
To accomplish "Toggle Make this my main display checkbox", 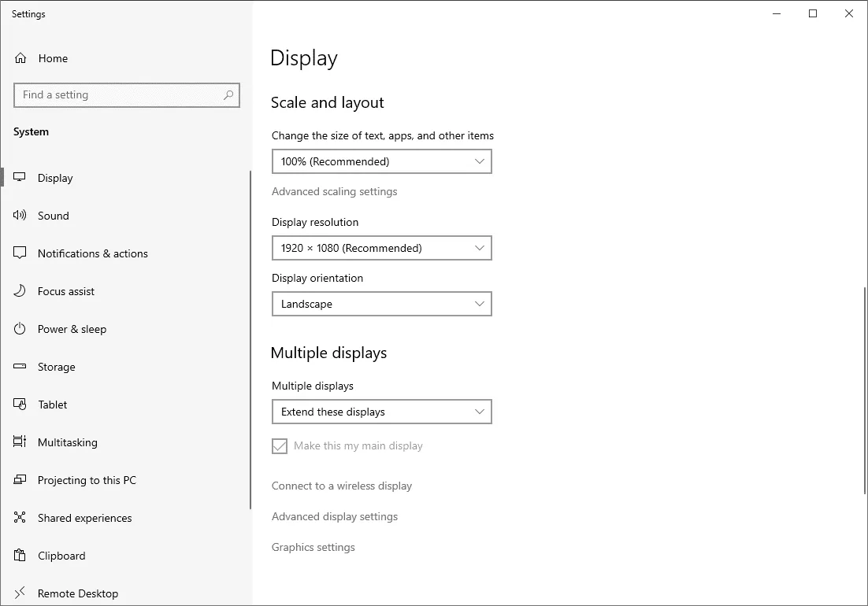I will tap(280, 446).
